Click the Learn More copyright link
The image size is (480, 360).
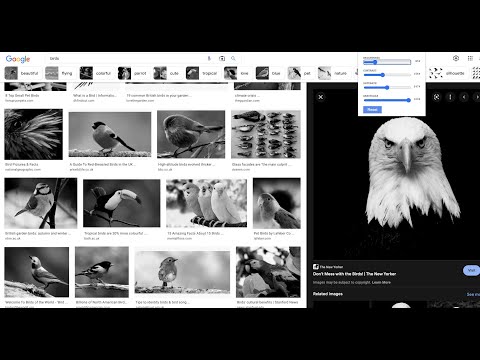tap(381, 282)
